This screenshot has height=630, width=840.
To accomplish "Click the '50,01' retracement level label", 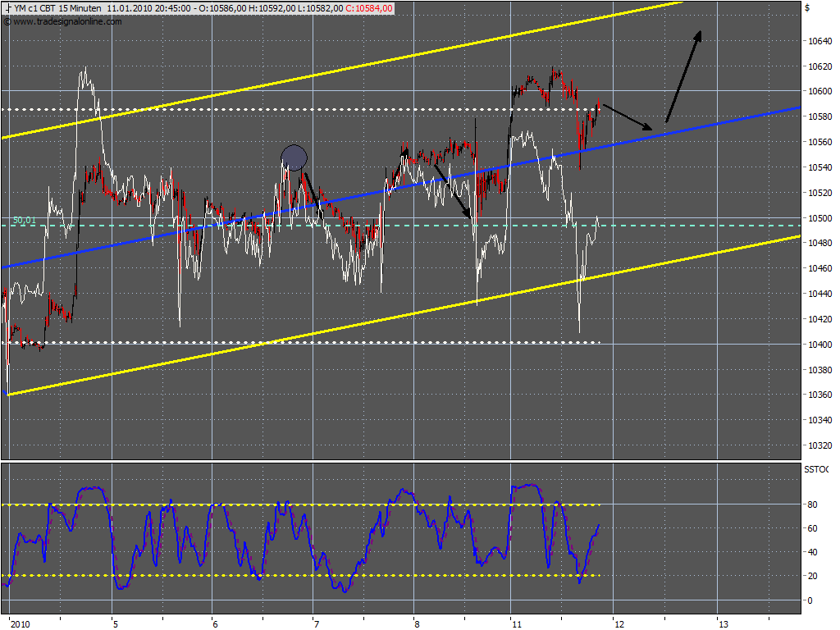I will click(24, 220).
